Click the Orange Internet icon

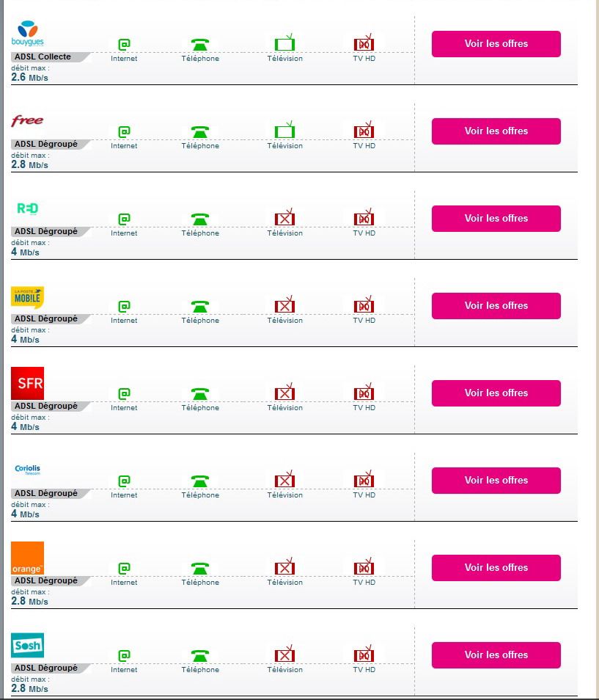[124, 569]
